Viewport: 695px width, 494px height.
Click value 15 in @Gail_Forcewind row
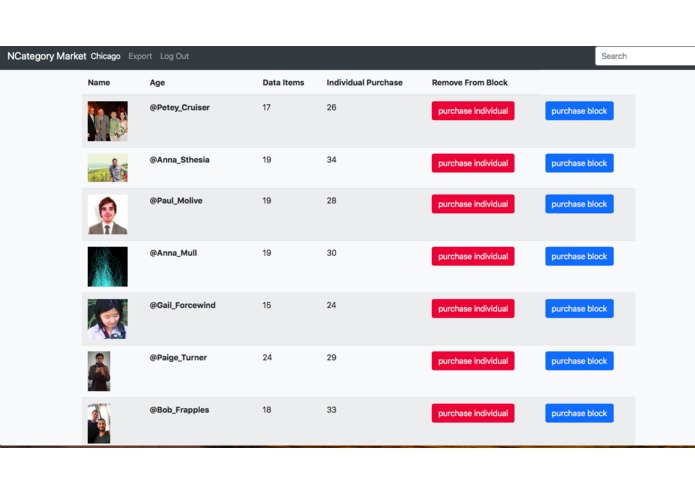266,305
